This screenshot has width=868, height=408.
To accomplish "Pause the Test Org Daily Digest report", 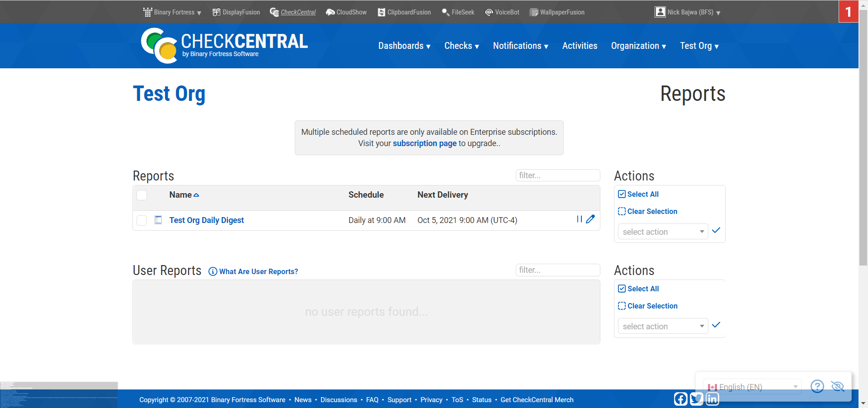I will coord(579,219).
